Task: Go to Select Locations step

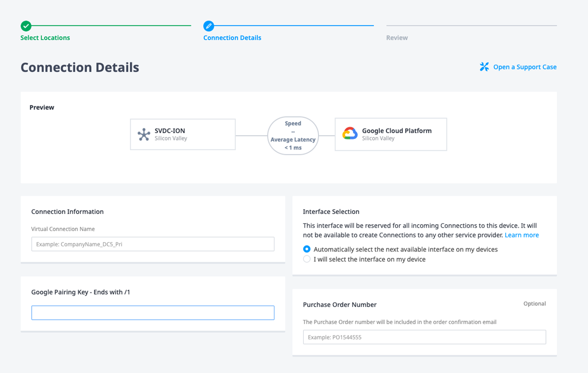Action: (45, 38)
